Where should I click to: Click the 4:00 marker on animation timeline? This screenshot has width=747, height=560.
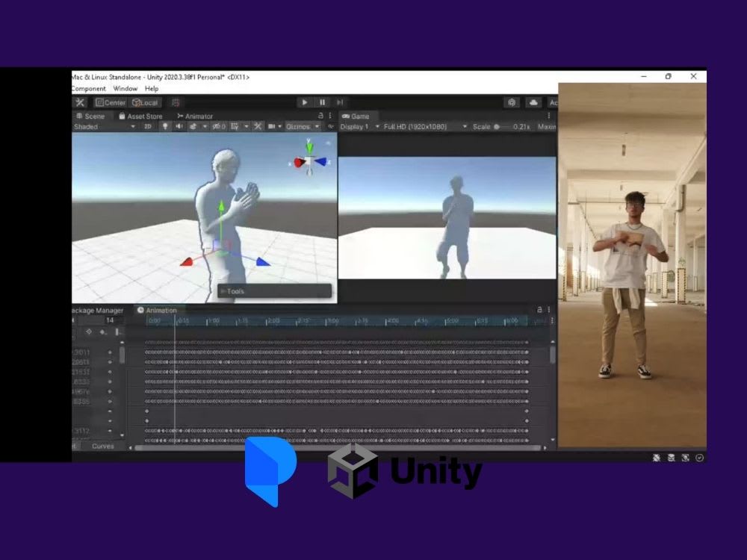coord(392,321)
